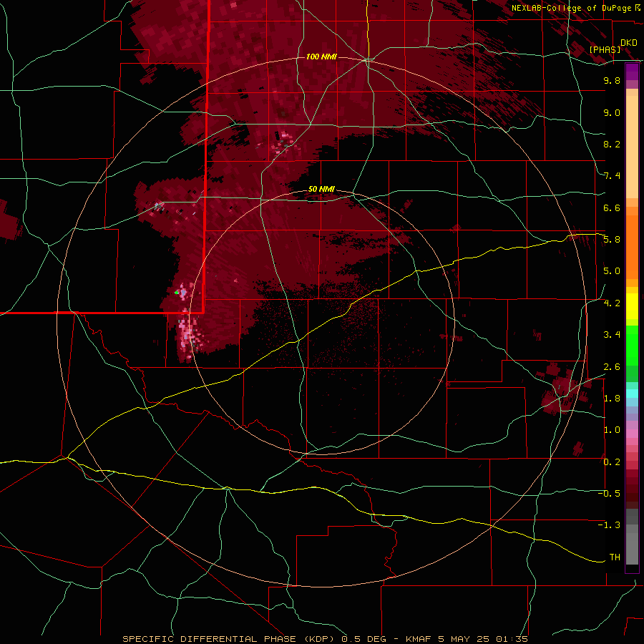
Task: Click the 3.4 scale value
Action: click(612, 335)
